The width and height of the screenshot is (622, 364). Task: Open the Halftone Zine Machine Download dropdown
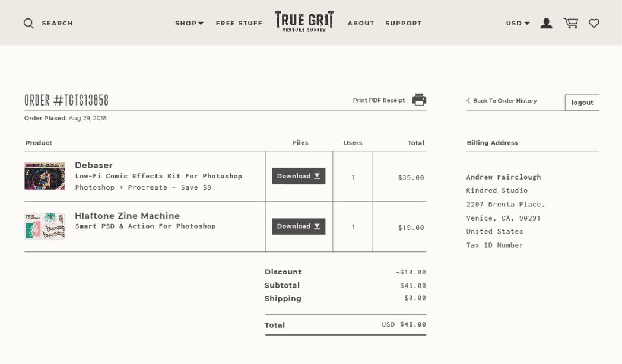pyautogui.click(x=299, y=226)
